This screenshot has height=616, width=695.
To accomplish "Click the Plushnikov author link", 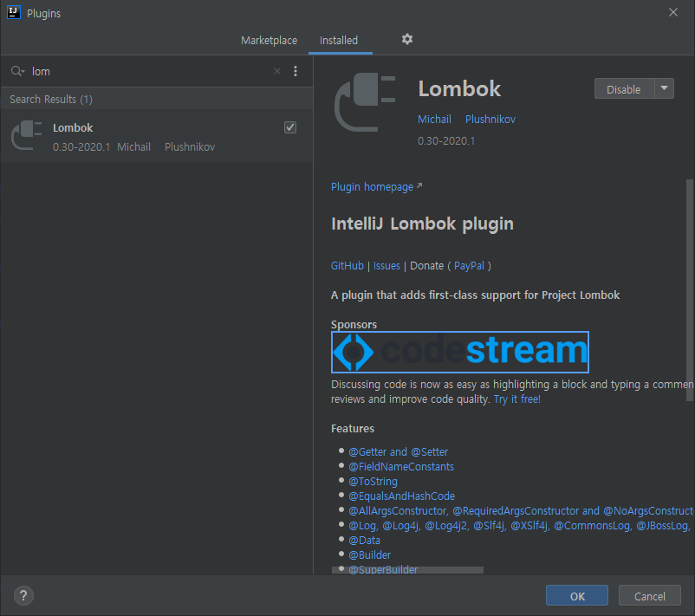I will (490, 120).
